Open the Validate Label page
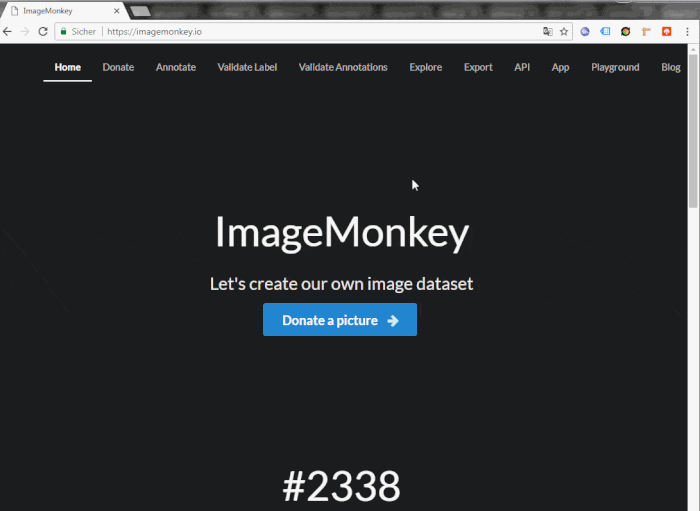The height and width of the screenshot is (511, 700). point(247,67)
